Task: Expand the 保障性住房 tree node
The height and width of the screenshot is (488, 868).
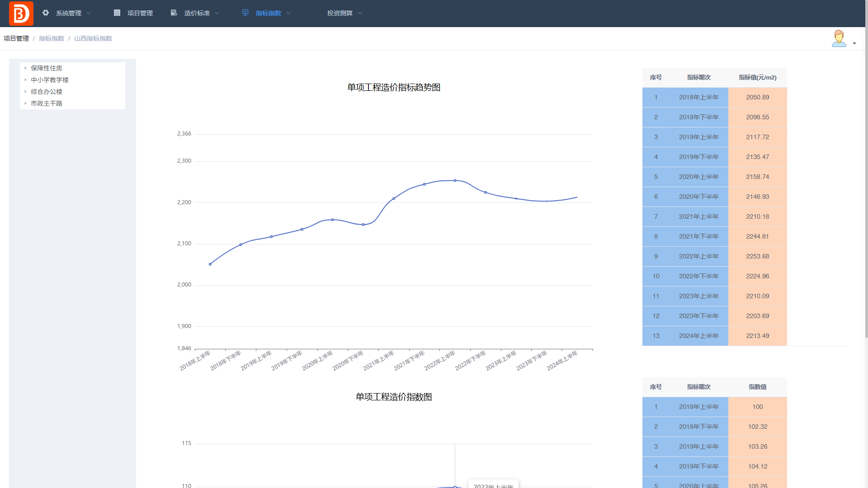Action: (x=26, y=68)
